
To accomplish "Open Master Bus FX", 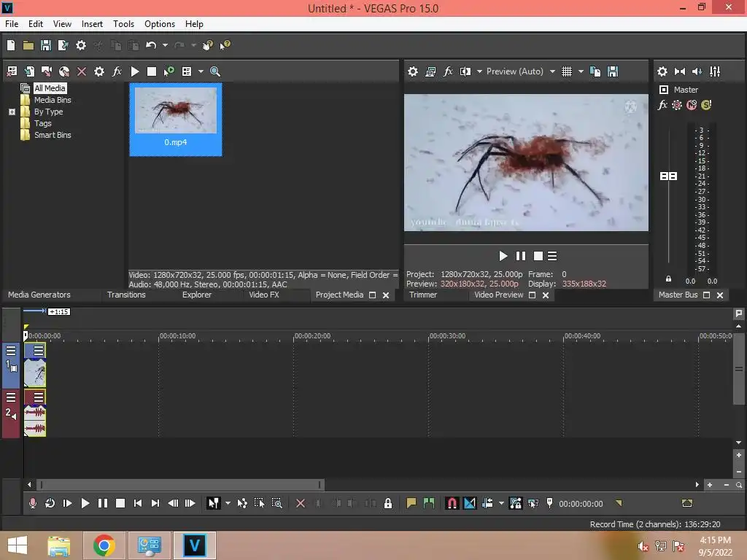I will [x=662, y=105].
